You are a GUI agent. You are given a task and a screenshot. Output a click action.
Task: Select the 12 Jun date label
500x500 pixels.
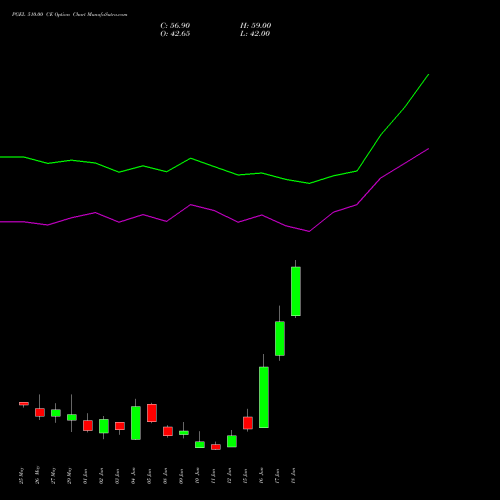[230, 475]
